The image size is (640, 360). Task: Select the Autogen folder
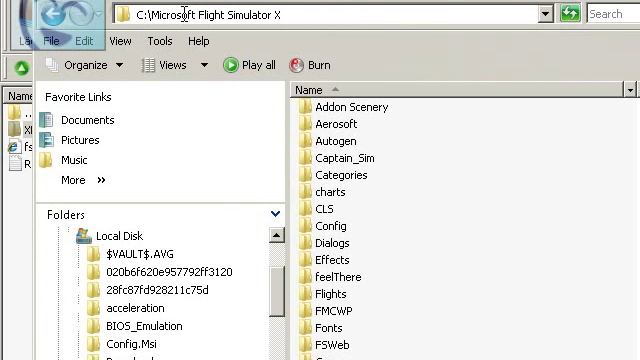(336, 142)
